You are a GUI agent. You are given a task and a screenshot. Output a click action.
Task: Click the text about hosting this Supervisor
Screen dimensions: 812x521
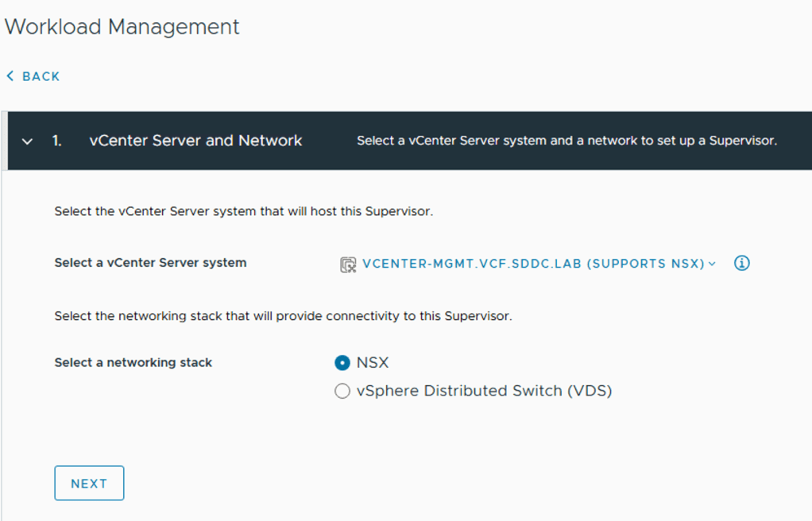tap(243, 212)
